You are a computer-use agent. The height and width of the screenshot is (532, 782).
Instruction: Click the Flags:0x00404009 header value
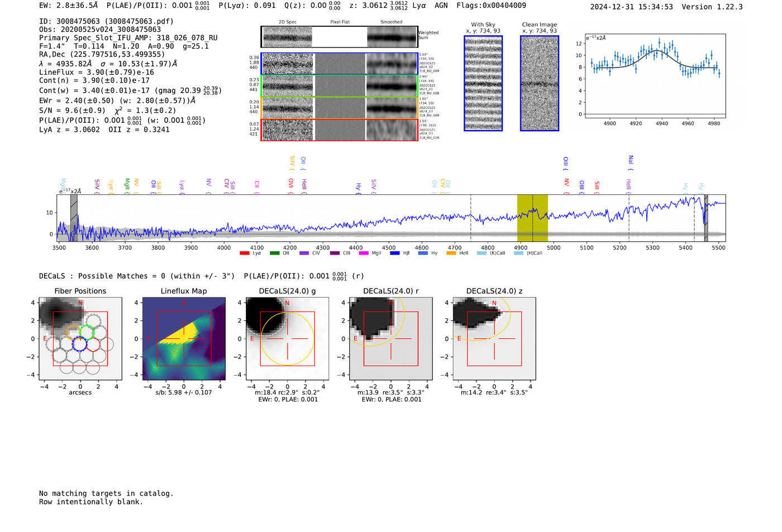click(491, 6)
